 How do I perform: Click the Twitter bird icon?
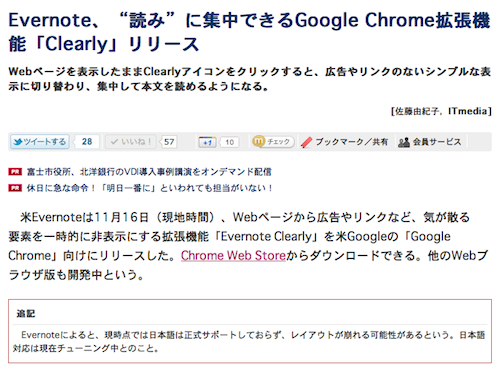coord(18,142)
